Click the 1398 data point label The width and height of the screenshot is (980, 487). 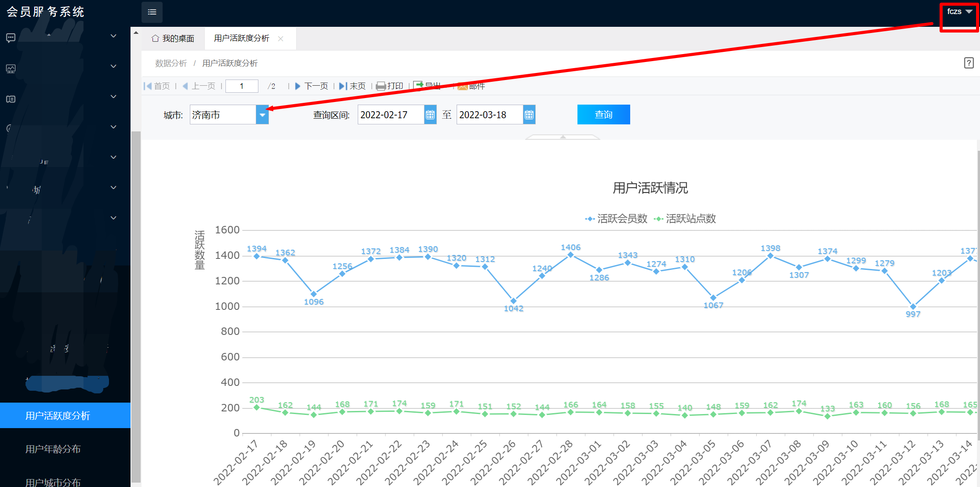pyautogui.click(x=770, y=248)
